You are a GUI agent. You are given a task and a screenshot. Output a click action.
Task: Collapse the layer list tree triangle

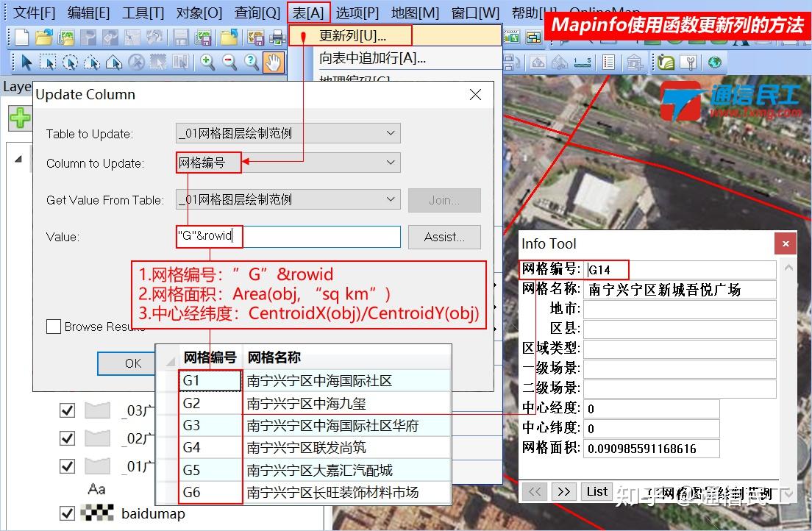click(x=18, y=159)
